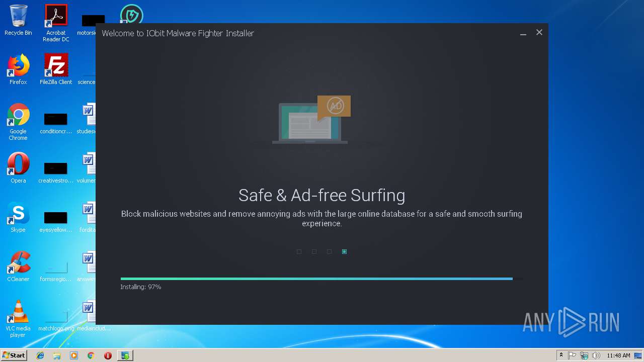The height and width of the screenshot is (362, 644).
Task: Close the IObit Malware Fighter installer
Action: (x=539, y=32)
